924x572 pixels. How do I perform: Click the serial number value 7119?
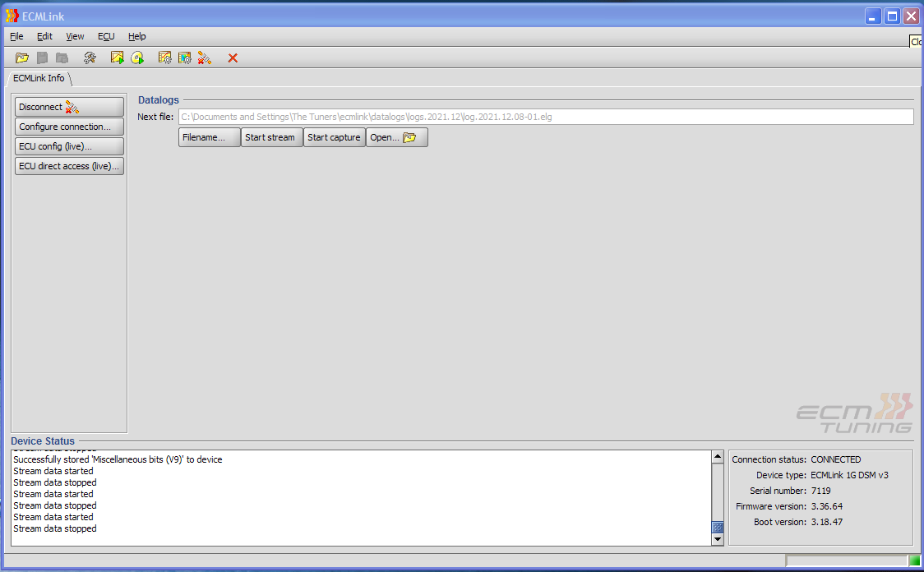click(821, 491)
